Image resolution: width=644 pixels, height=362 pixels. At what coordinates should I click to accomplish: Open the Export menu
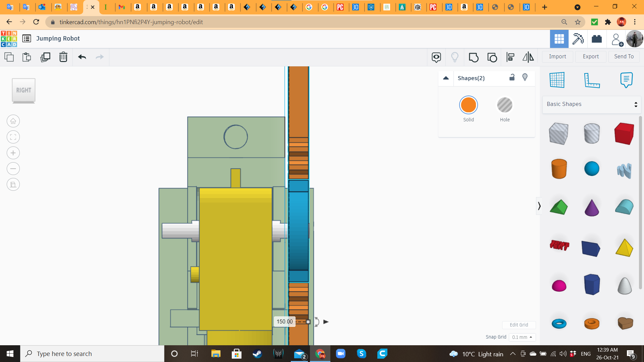pyautogui.click(x=591, y=57)
